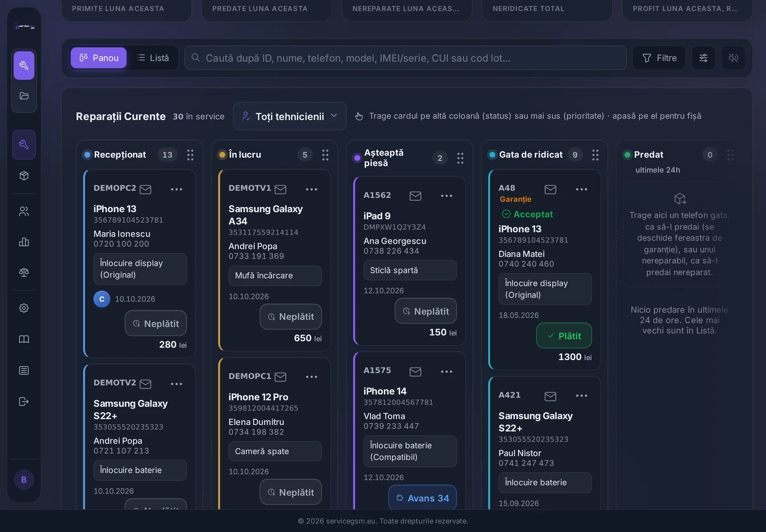Click the envelope icon on card A48
Viewport: 766px width, 532px height.
pyautogui.click(x=550, y=189)
